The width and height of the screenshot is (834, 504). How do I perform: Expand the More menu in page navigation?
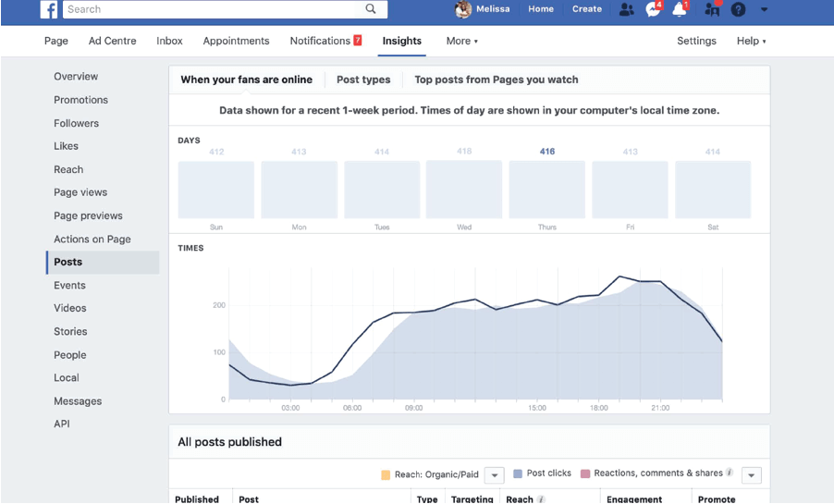pos(461,41)
